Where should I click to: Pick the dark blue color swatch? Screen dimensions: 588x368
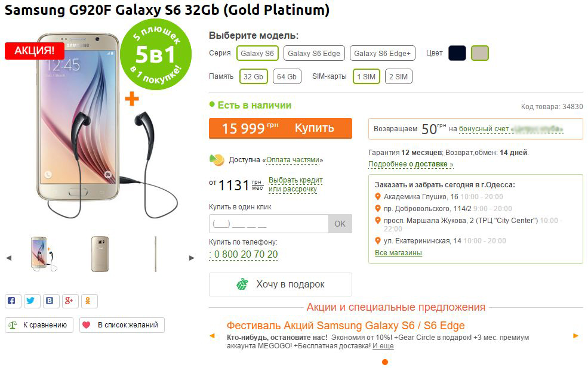pyautogui.click(x=457, y=53)
